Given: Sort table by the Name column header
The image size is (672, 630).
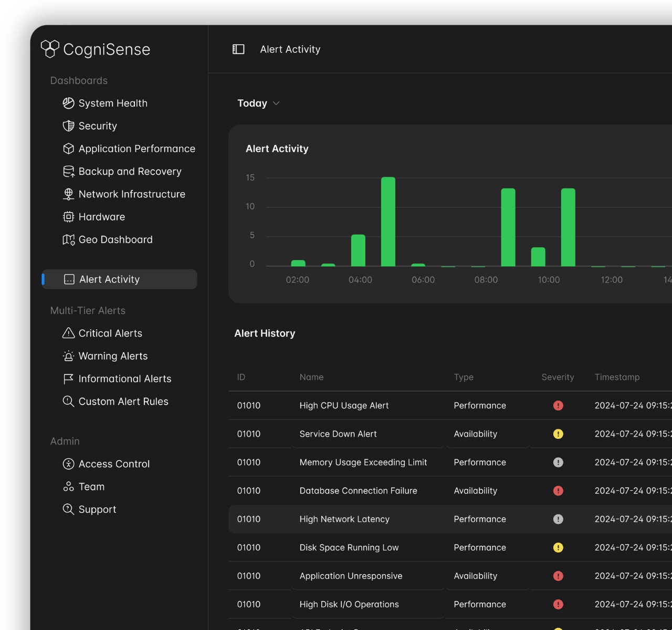Looking at the screenshot, I should 311,377.
